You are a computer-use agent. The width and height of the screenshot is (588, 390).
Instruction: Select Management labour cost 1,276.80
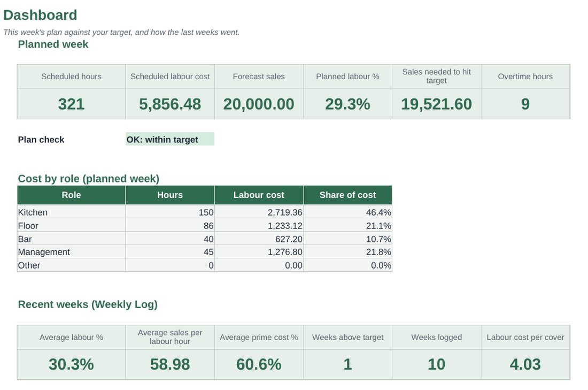point(284,252)
